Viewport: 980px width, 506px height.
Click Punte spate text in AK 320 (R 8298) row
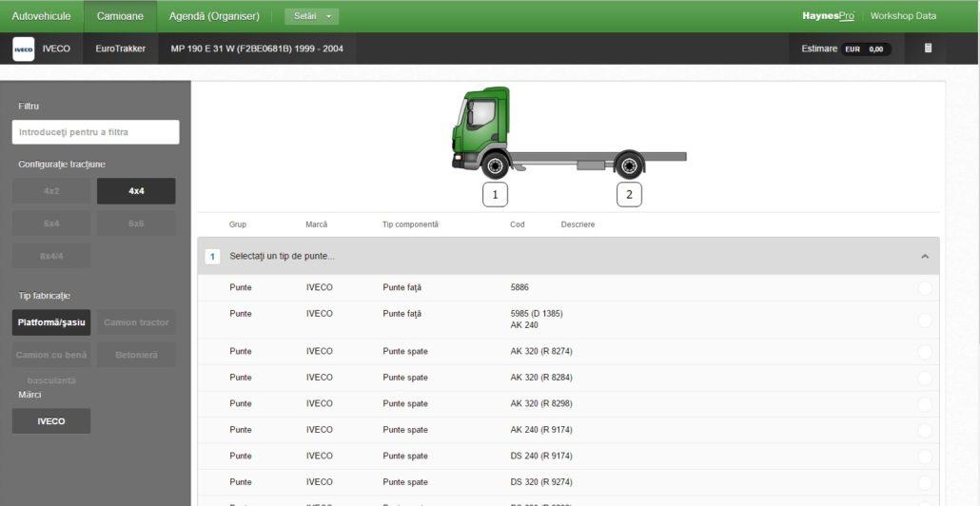[405, 404]
